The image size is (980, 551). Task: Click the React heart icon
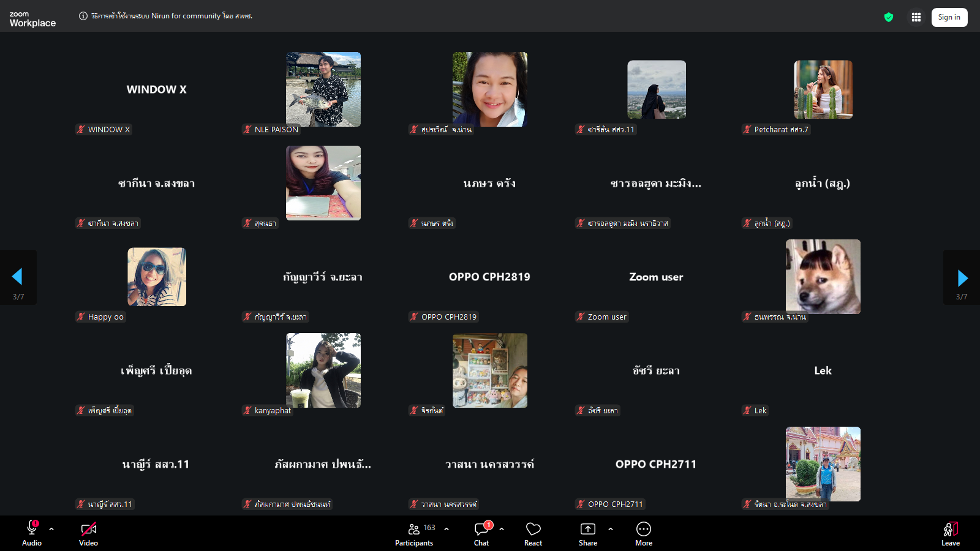tap(533, 530)
